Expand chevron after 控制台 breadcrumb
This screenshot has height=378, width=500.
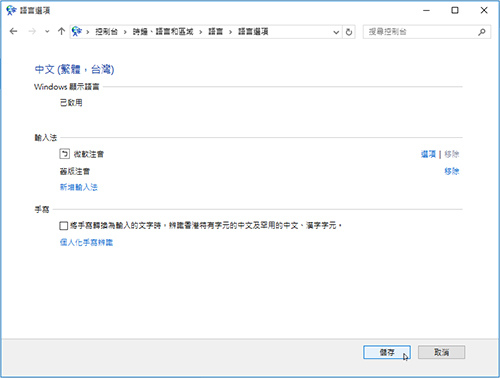125,32
